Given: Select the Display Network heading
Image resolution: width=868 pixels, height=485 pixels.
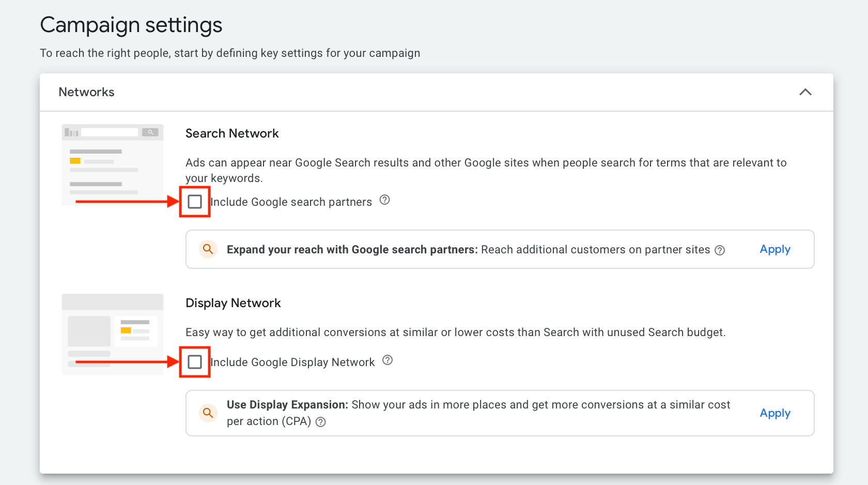Looking at the screenshot, I should coord(233,303).
